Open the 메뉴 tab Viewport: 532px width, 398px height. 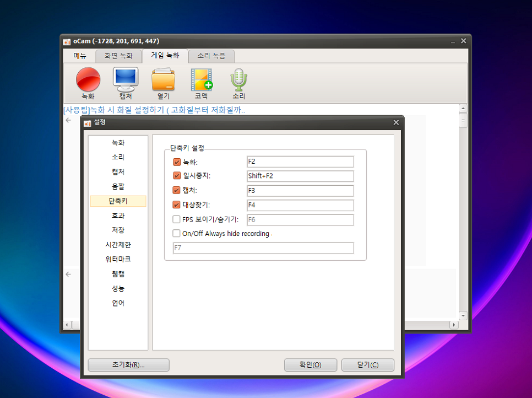pyautogui.click(x=80, y=56)
